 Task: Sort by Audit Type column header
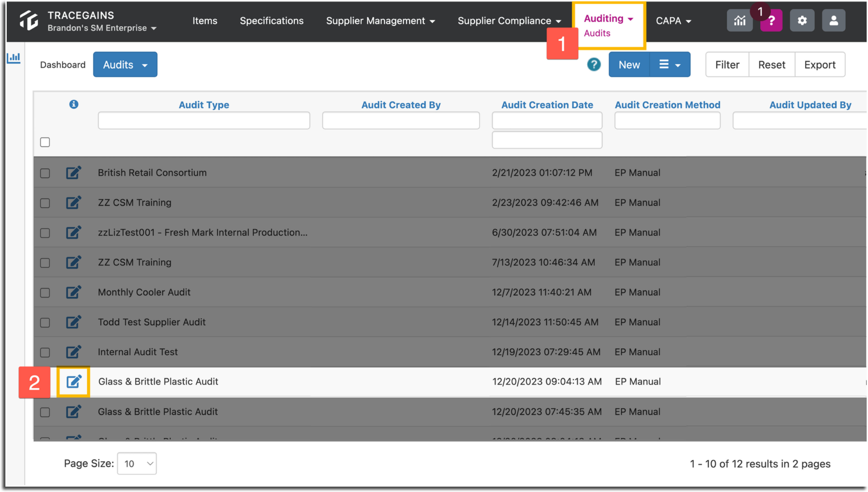[204, 105]
